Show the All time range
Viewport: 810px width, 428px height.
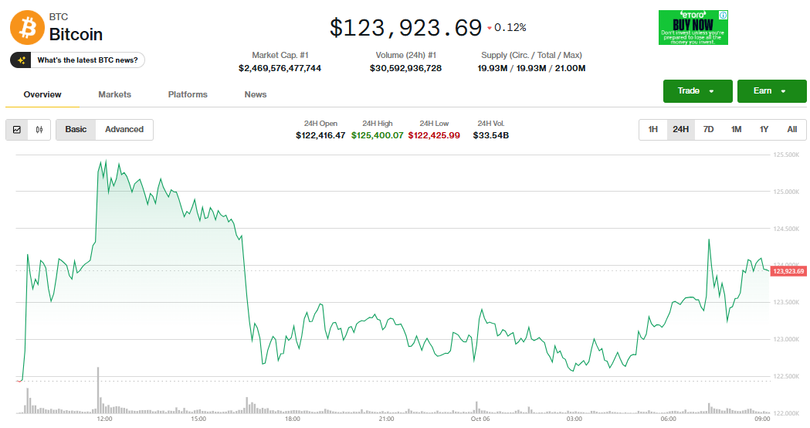click(x=791, y=129)
